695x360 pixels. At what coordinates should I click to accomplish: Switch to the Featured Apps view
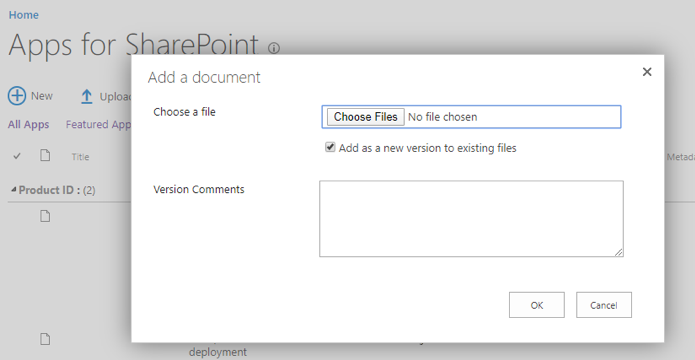[x=98, y=125]
